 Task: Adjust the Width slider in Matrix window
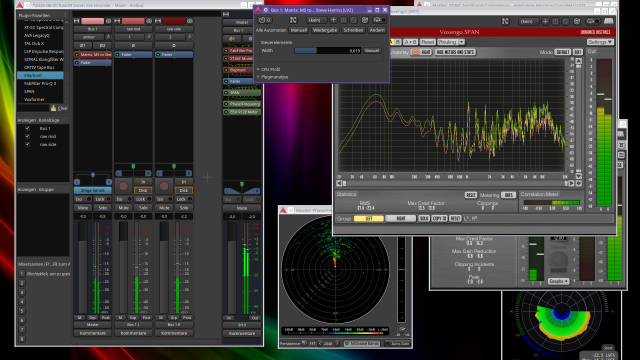(x=328, y=51)
